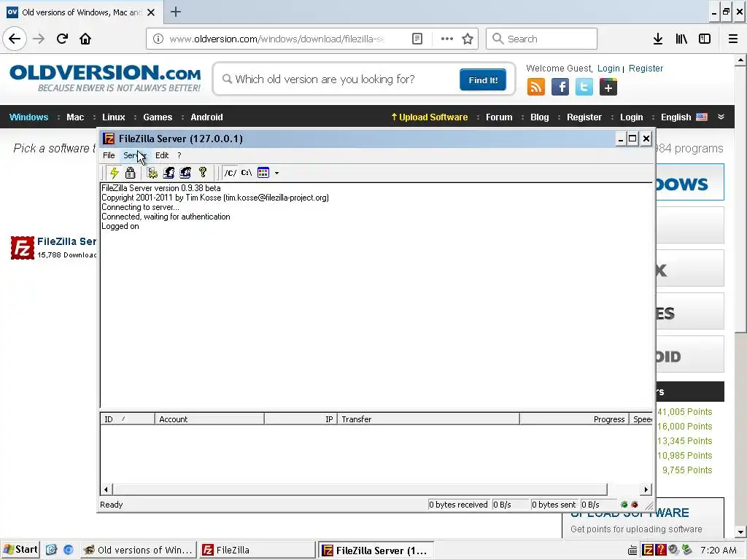Click the OLDVERSION.COM site logo
This screenshot has width=747, height=560.
[x=105, y=79]
